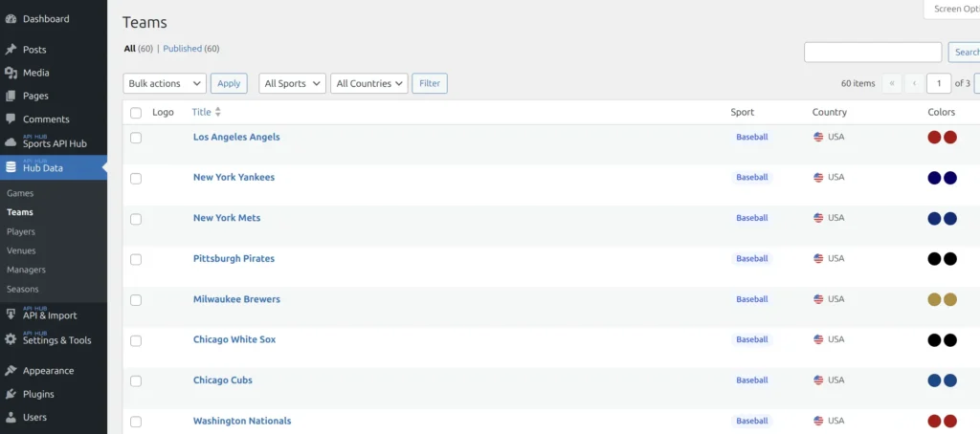This screenshot has height=434, width=980.
Task: Check the Washington Nationals row checkbox
Action: 136,423
